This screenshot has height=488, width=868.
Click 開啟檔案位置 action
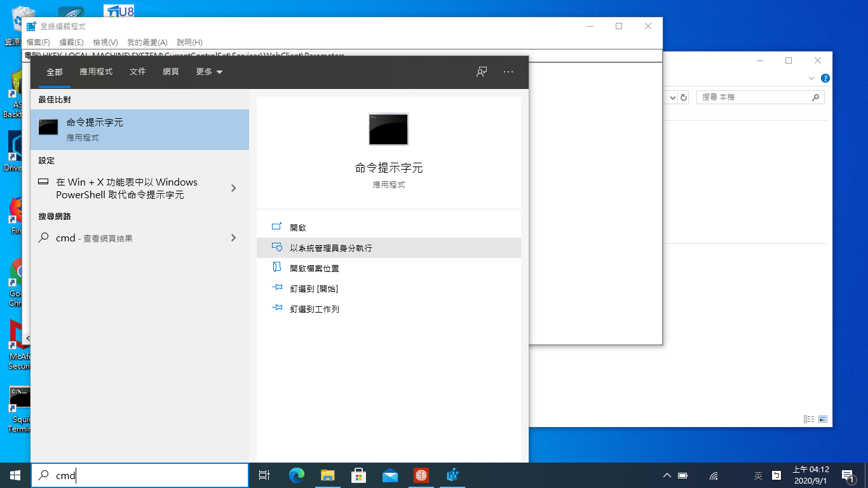click(x=319, y=268)
